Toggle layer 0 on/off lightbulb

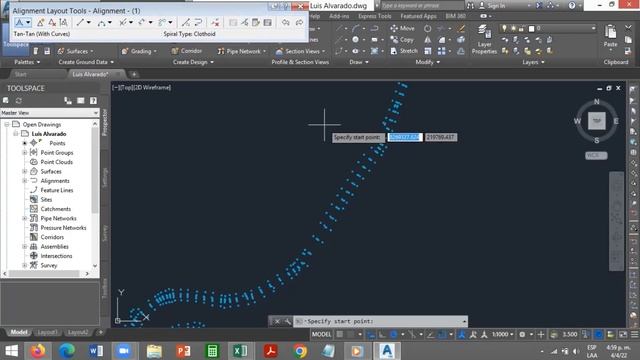point(504,28)
